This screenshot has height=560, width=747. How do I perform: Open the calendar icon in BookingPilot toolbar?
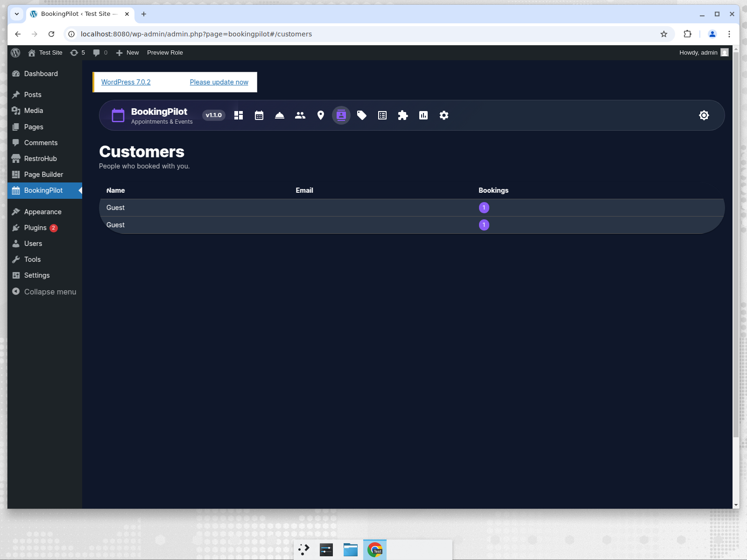[x=259, y=115]
